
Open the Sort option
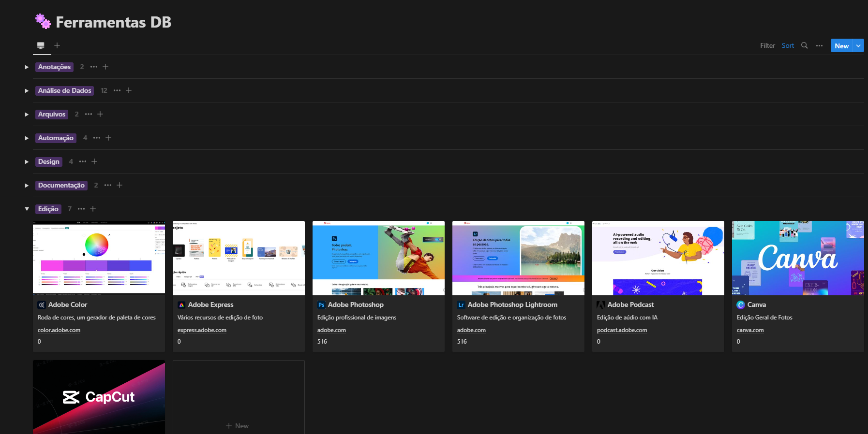coord(788,45)
